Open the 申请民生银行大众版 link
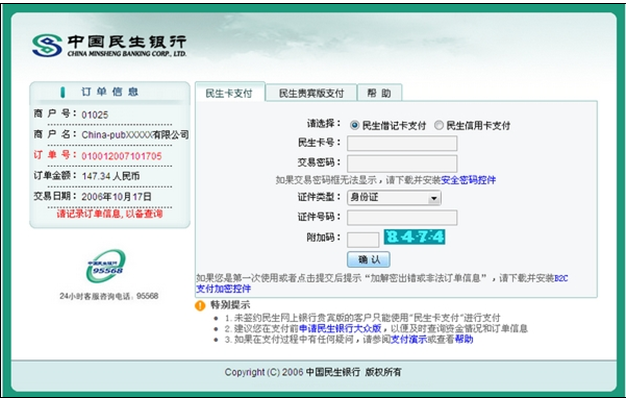626x398 pixels. 340,329
